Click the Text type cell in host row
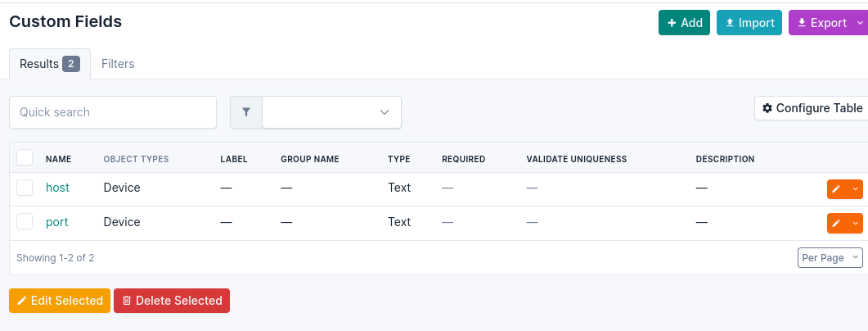 399,188
